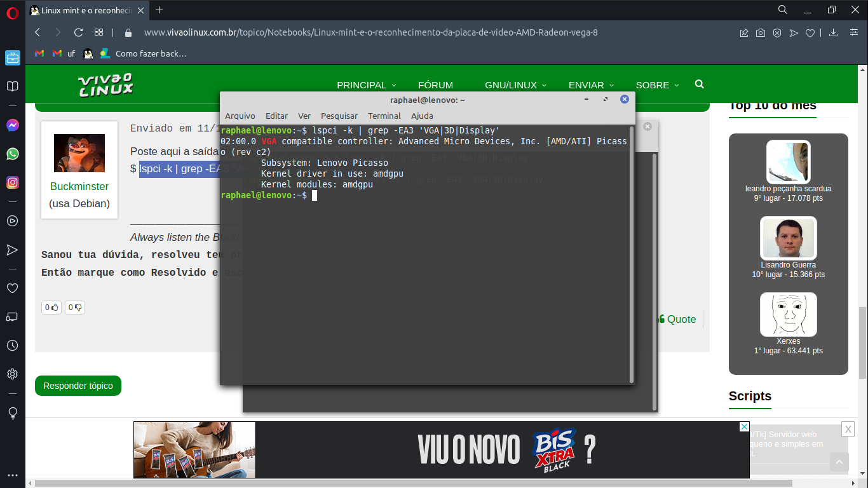Open the Tux penguin bookmark
The image size is (868, 488).
click(x=88, y=53)
